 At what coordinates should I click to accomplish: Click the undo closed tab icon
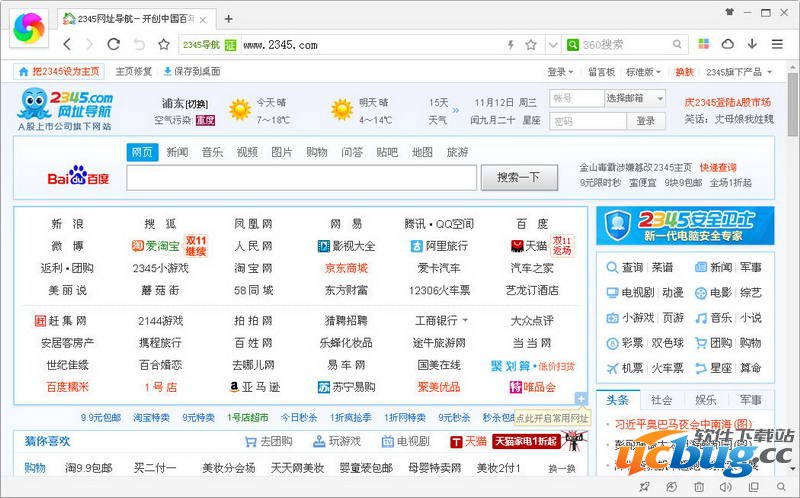139,44
